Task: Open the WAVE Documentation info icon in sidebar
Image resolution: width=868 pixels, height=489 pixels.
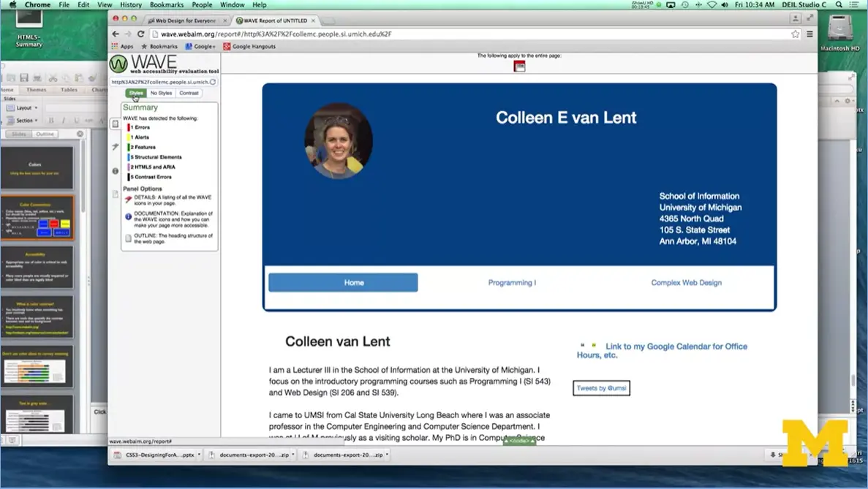Action: coord(116,171)
